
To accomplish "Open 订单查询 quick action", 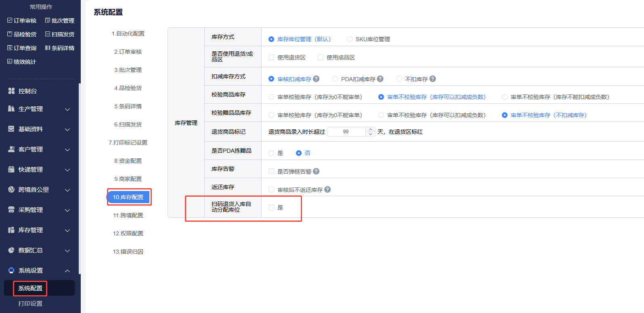I will (x=22, y=48).
